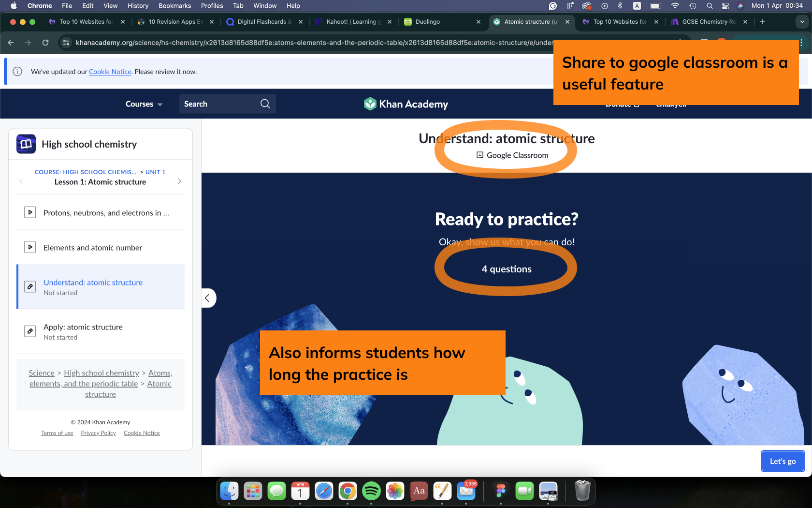
Task: Open Messages from the dock
Action: coord(276,491)
